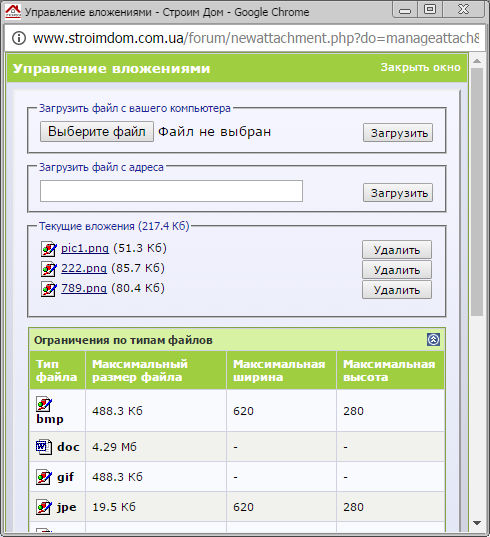Open the pic1.png attachment link
The image size is (490, 537).
click(x=85, y=248)
